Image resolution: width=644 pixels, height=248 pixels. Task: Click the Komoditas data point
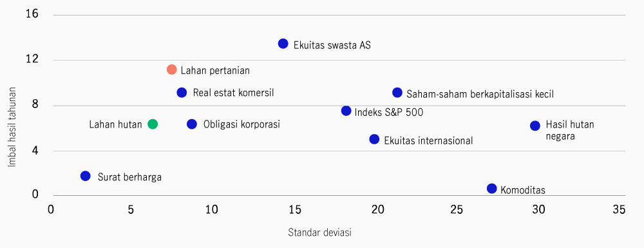pos(491,189)
